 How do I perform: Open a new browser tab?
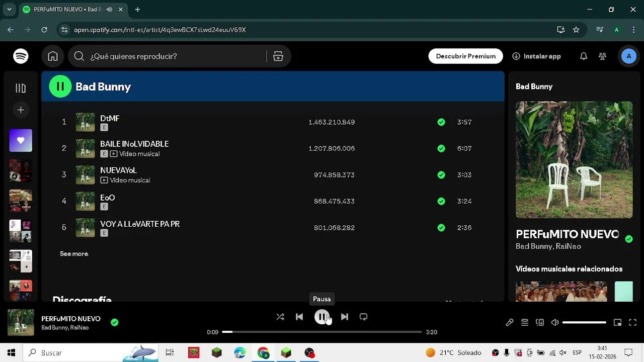[x=137, y=9]
